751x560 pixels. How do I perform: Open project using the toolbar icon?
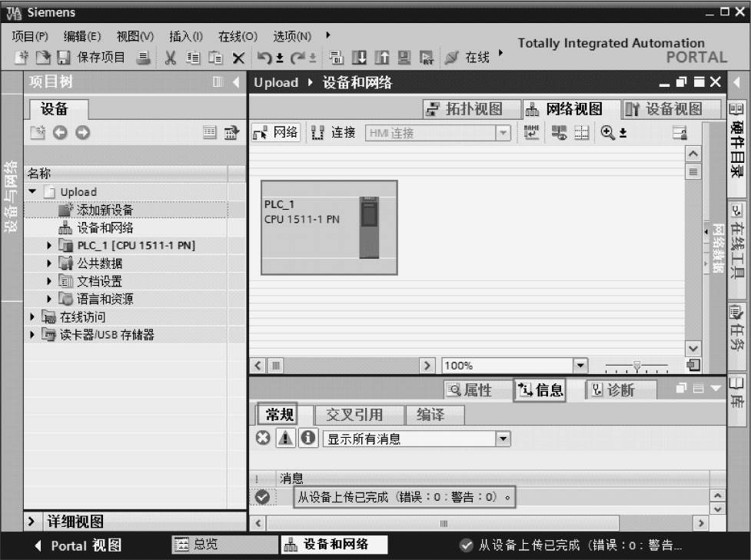pyautogui.click(x=42, y=58)
